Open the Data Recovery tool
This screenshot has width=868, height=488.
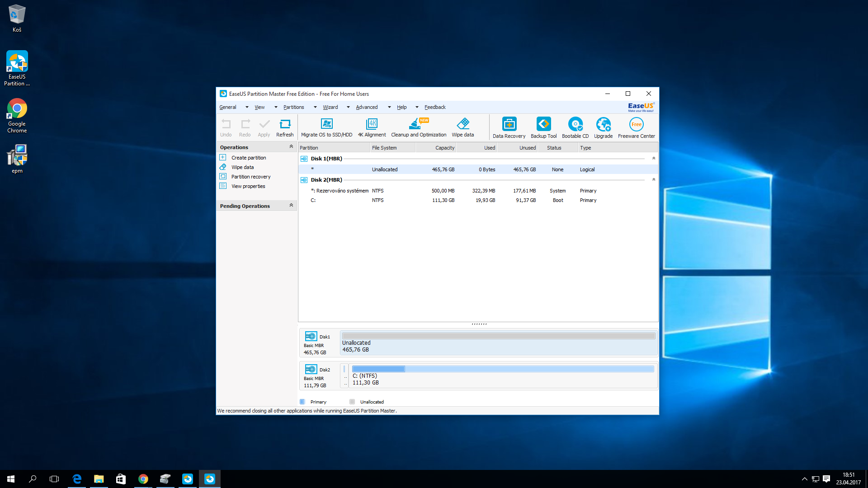[509, 128]
